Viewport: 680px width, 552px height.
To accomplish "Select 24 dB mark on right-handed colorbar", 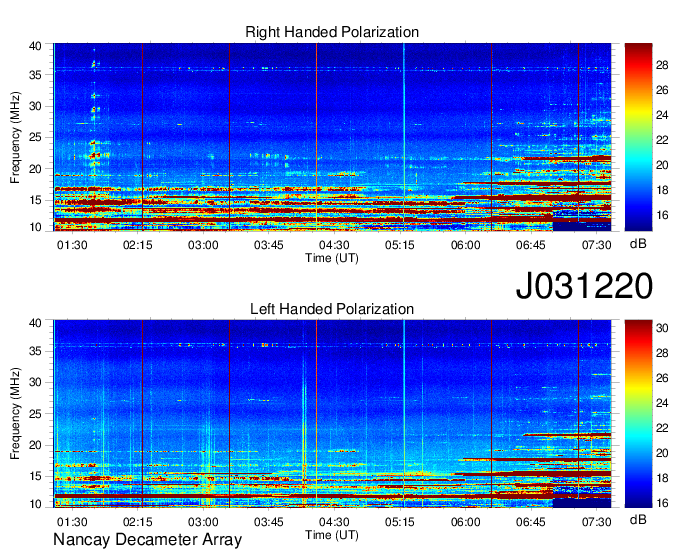I will click(662, 115).
